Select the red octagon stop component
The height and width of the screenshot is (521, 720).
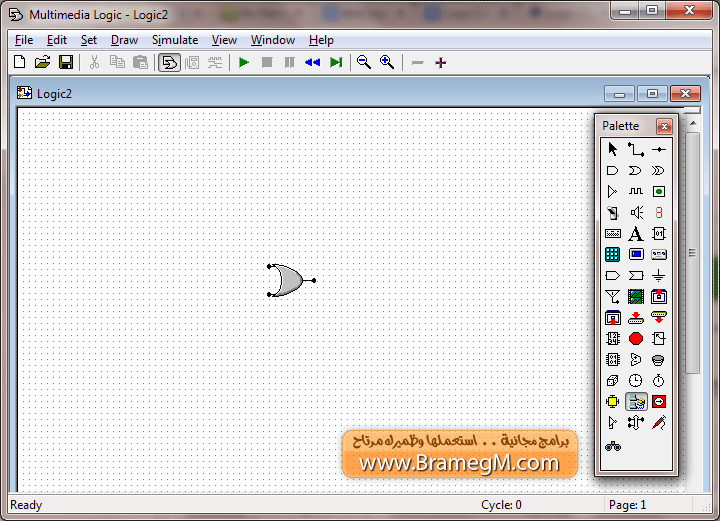pos(636,339)
